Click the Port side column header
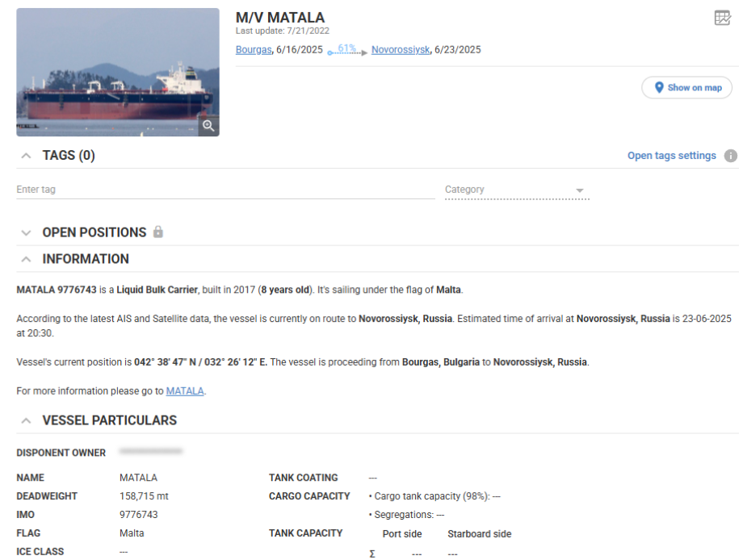743x560 pixels. (x=402, y=534)
